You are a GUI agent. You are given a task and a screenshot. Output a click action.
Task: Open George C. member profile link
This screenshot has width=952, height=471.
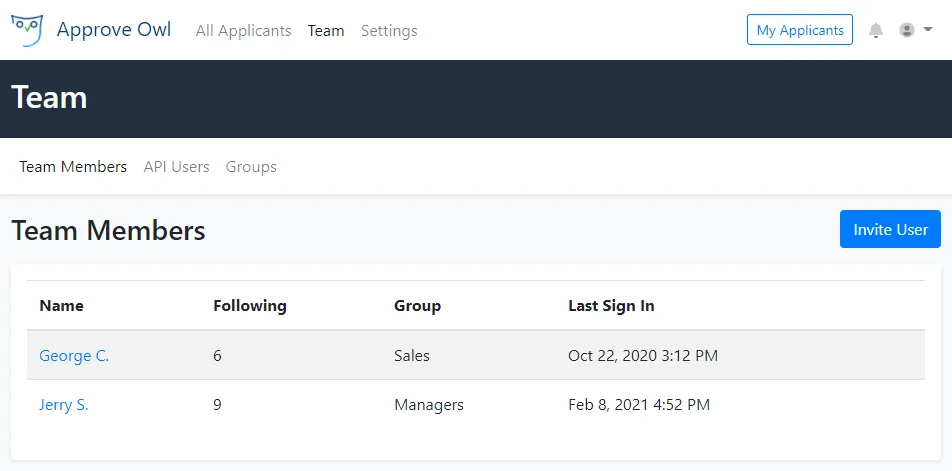tap(74, 356)
